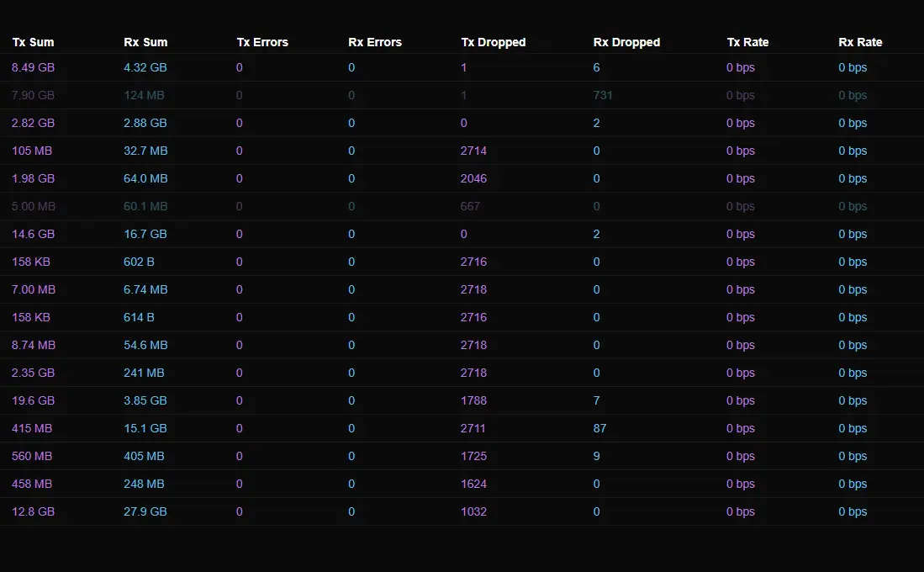Sort the table by Rx Dropped
This screenshot has width=924, height=572.
(x=626, y=42)
